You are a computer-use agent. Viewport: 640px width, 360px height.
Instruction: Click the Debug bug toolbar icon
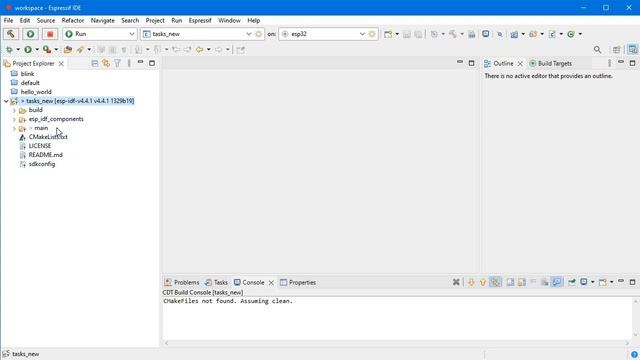point(9,49)
